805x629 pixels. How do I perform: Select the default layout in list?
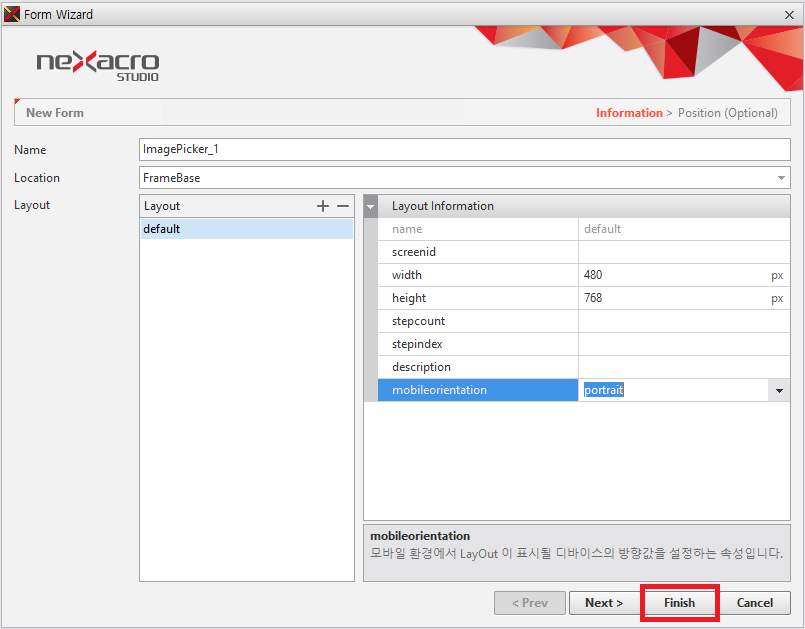[x=246, y=229]
